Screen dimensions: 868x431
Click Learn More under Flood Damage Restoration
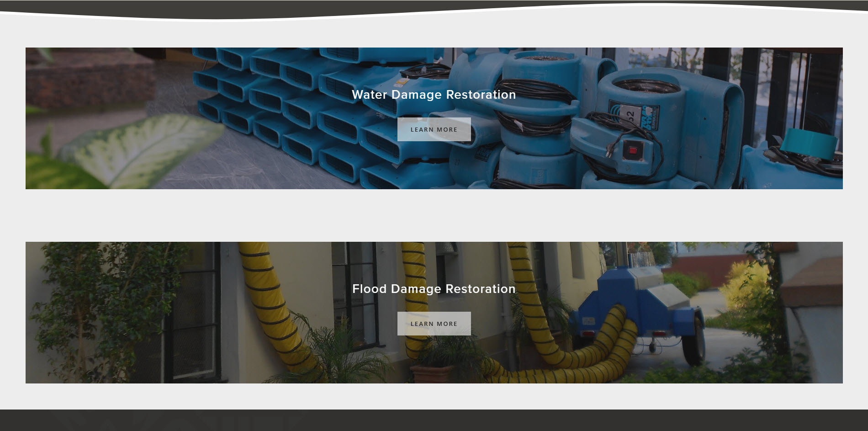tap(434, 324)
